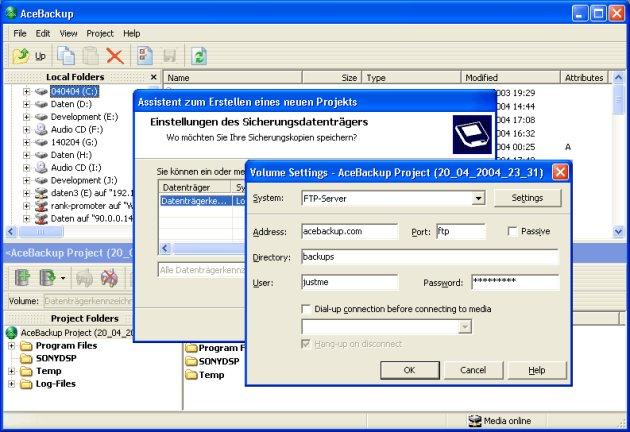This screenshot has width=630, height=432.
Task: Close the Local Folders panel with its X
Action: pyautogui.click(x=153, y=77)
